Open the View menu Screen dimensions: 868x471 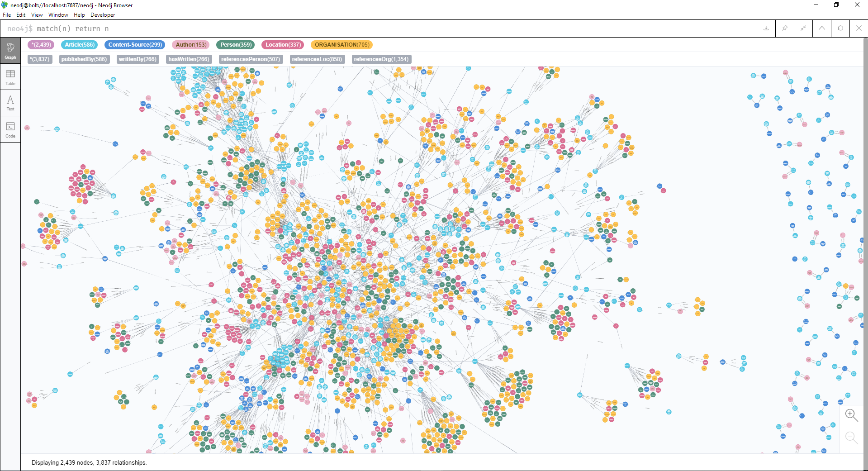click(36, 15)
